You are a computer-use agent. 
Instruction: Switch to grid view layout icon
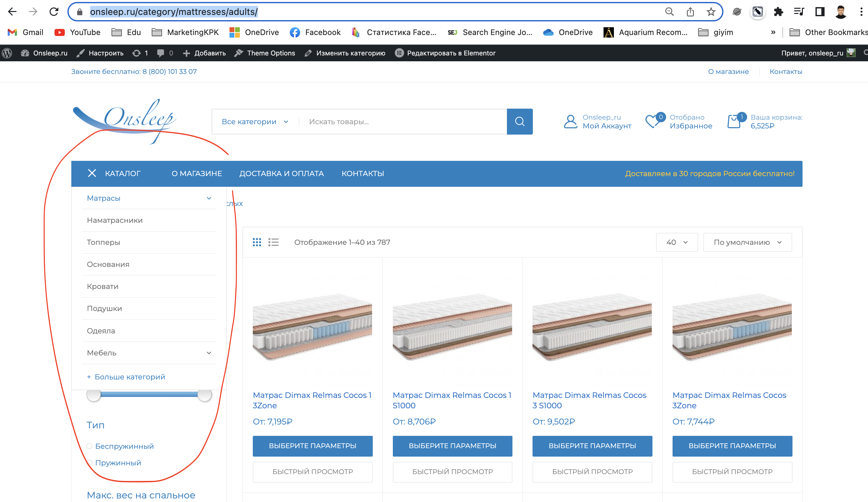tap(257, 242)
